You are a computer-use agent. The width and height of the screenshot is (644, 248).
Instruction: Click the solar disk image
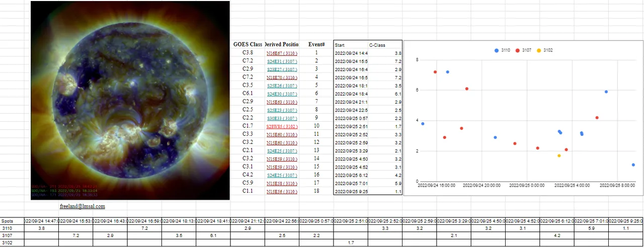[x=130, y=100]
